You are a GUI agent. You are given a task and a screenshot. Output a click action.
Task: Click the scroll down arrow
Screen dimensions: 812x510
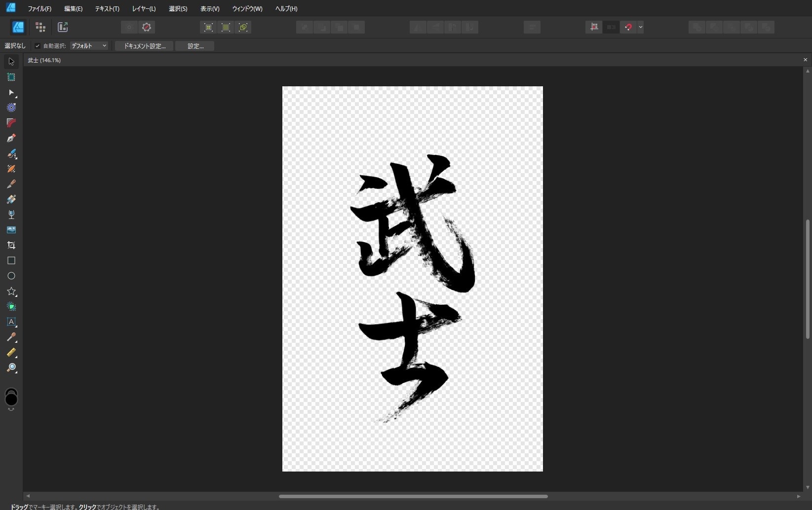808,487
